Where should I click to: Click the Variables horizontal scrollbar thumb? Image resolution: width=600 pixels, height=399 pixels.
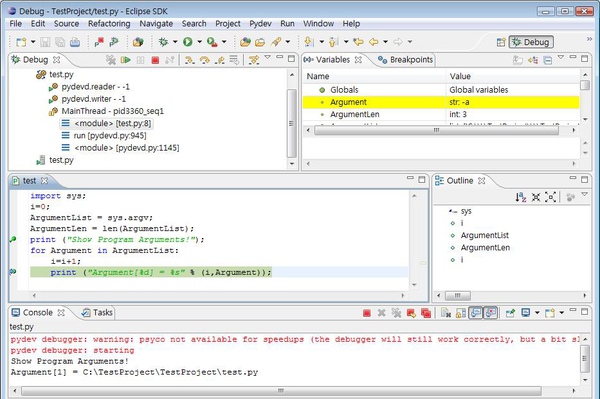[x=436, y=130]
